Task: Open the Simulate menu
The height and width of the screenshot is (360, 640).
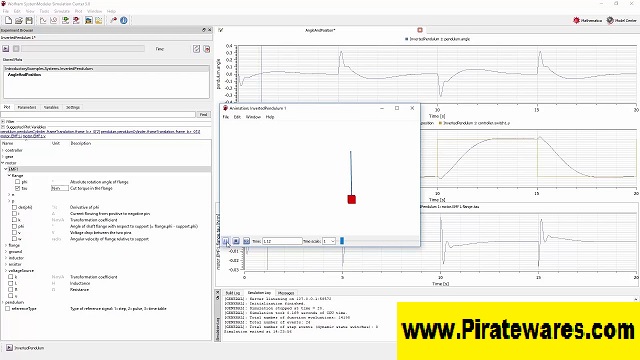Action: [x=62, y=11]
